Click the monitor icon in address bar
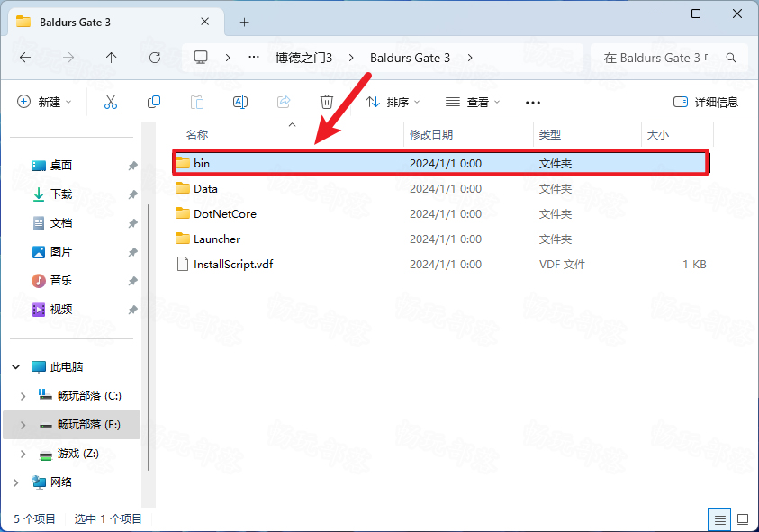This screenshot has width=759, height=532. pos(201,58)
